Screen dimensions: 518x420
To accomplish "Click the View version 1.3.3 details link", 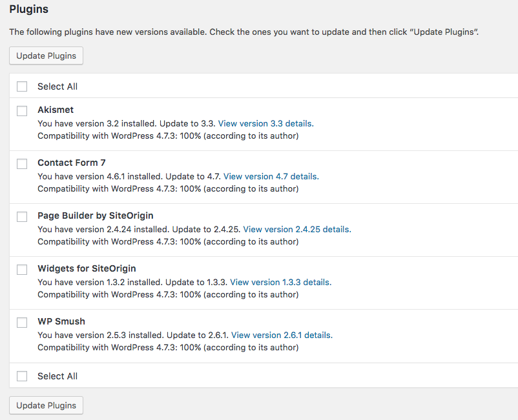I will click(x=280, y=282).
